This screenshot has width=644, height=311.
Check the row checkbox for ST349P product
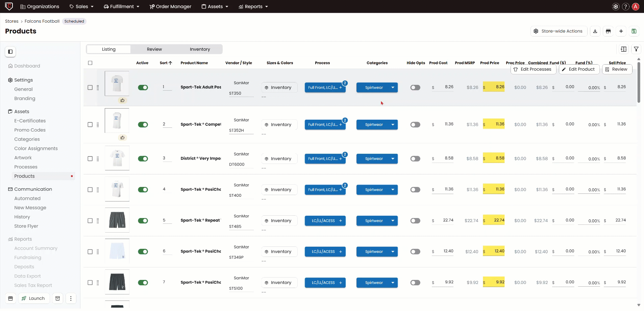click(x=90, y=252)
